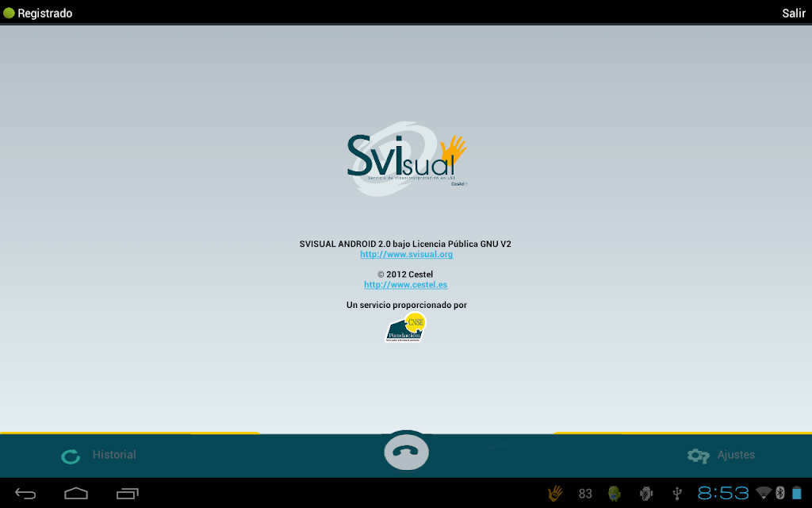812x508 pixels.
Task: Open the Ajustes tab label
Action: (x=736, y=455)
